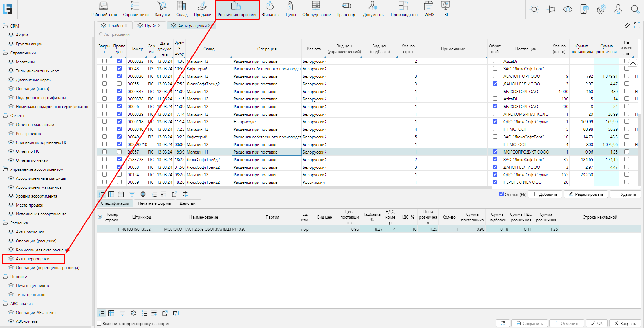Open the settings gear in top bar
The height and width of the screenshot is (328, 644).
[x=601, y=9]
